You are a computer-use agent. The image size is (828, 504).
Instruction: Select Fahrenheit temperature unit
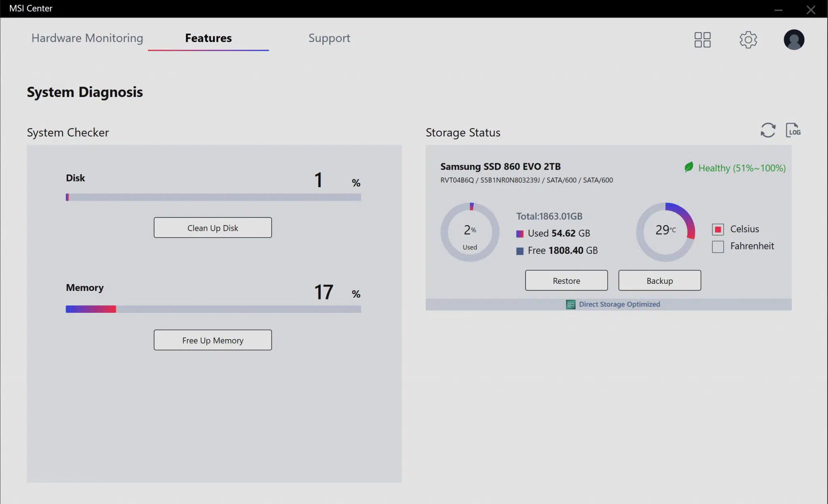tap(718, 247)
